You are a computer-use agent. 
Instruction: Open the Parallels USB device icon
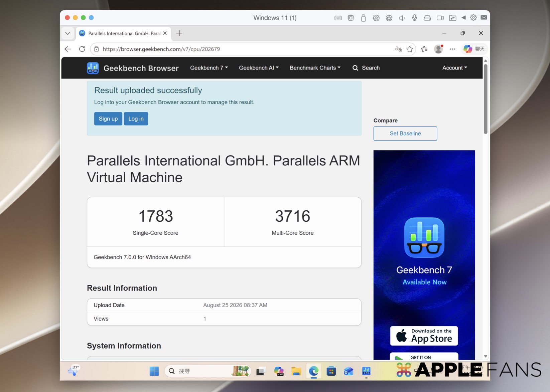[x=363, y=18]
